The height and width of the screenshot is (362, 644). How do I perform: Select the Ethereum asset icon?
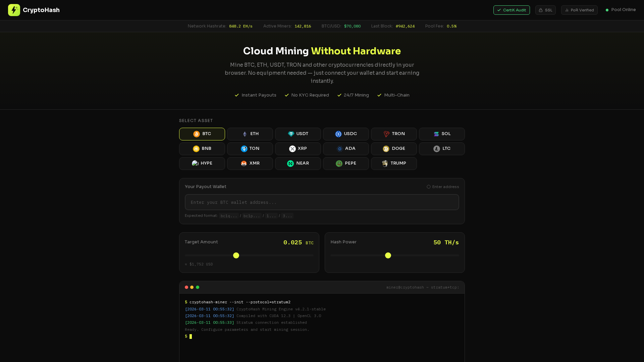point(245,134)
